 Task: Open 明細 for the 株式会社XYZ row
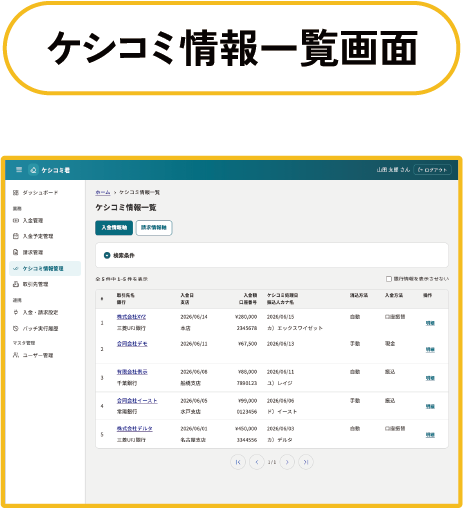[430, 323]
